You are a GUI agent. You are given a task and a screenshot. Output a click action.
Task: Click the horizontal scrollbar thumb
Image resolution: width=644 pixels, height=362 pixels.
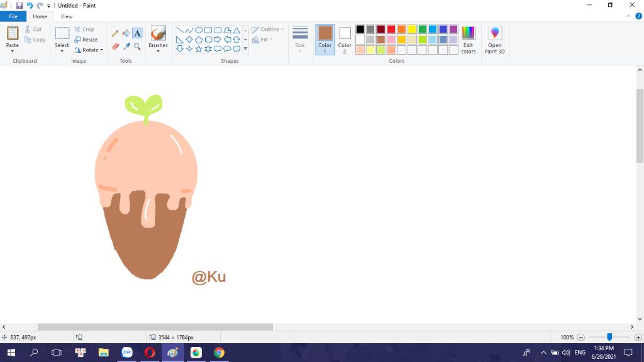click(x=155, y=327)
